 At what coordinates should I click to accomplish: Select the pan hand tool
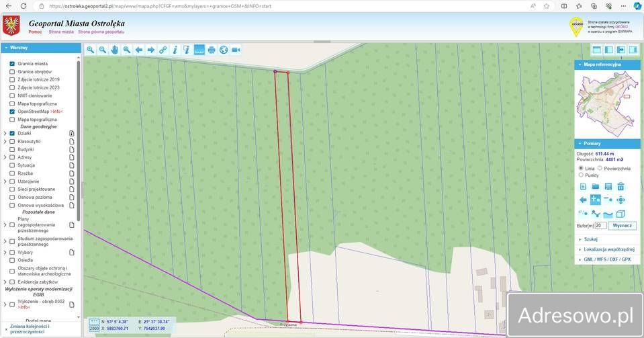(115, 50)
